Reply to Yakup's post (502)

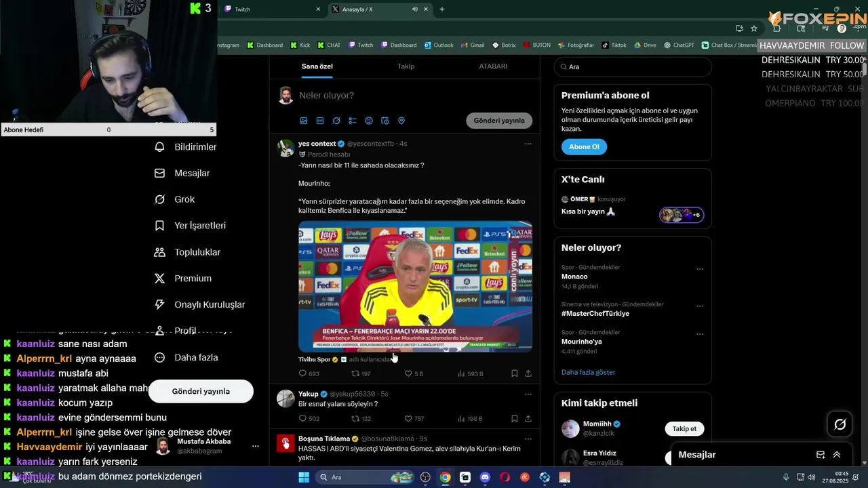pos(309,419)
